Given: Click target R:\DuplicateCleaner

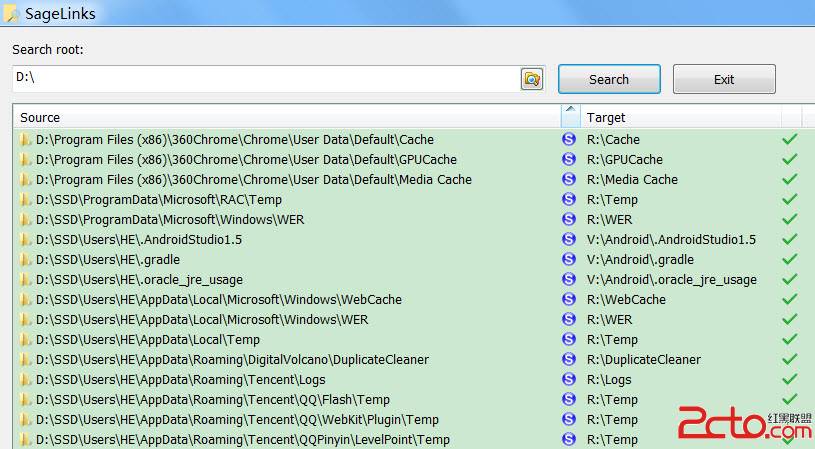Looking at the screenshot, I should pos(644,360).
